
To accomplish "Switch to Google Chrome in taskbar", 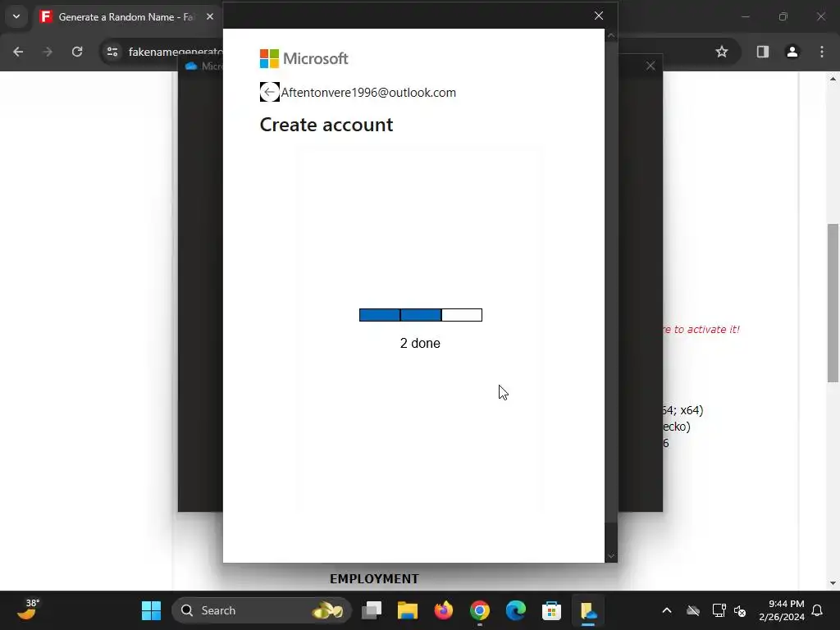I will point(479,610).
